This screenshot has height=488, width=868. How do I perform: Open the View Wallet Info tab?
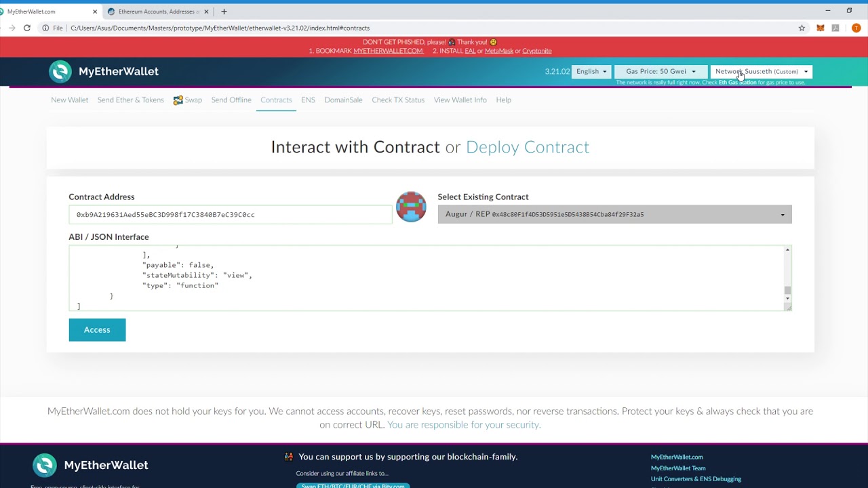(460, 100)
